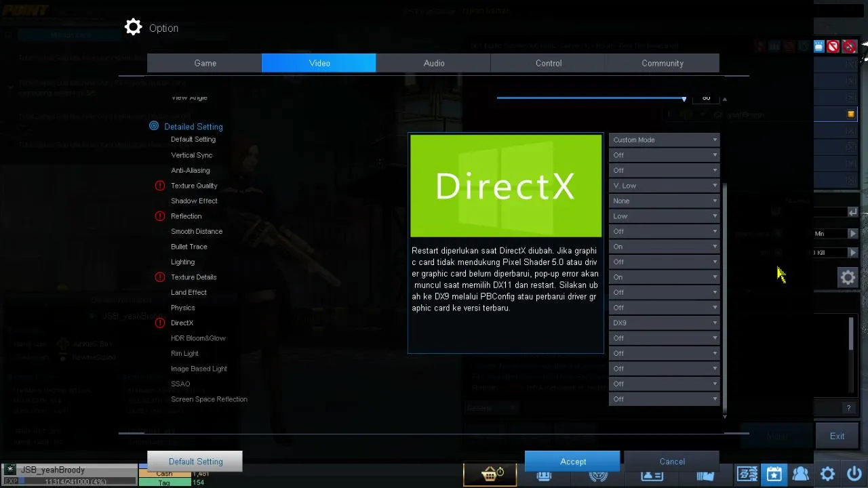The height and width of the screenshot is (488, 868).
Task: Open the HDR Bloom&Glow dropdown
Action: click(x=664, y=338)
